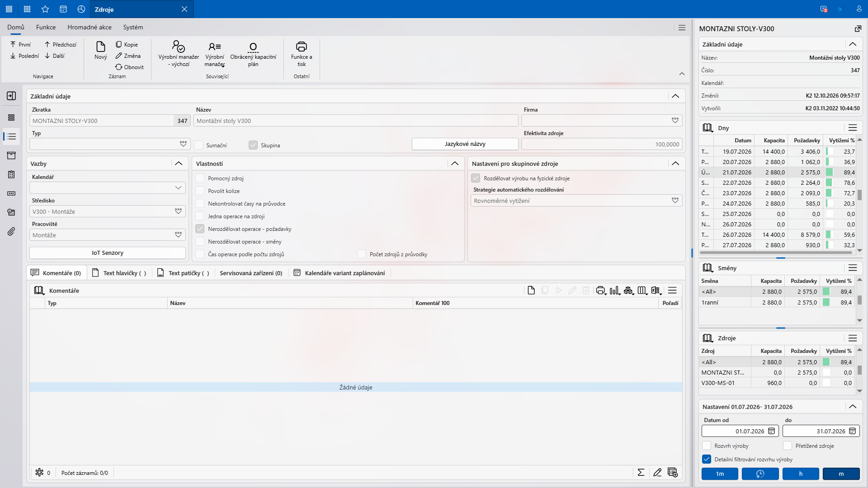This screenshot has width=868, height=488.
Task: Collapse the Vlastnosti section
Action: click(455, 164)
